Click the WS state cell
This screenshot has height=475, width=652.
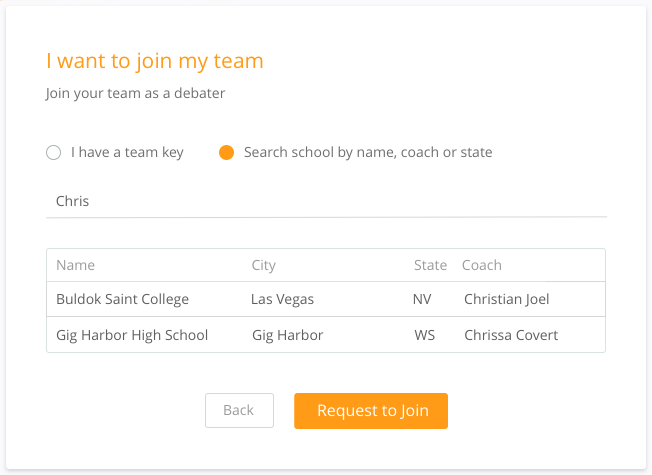point(425,335)
